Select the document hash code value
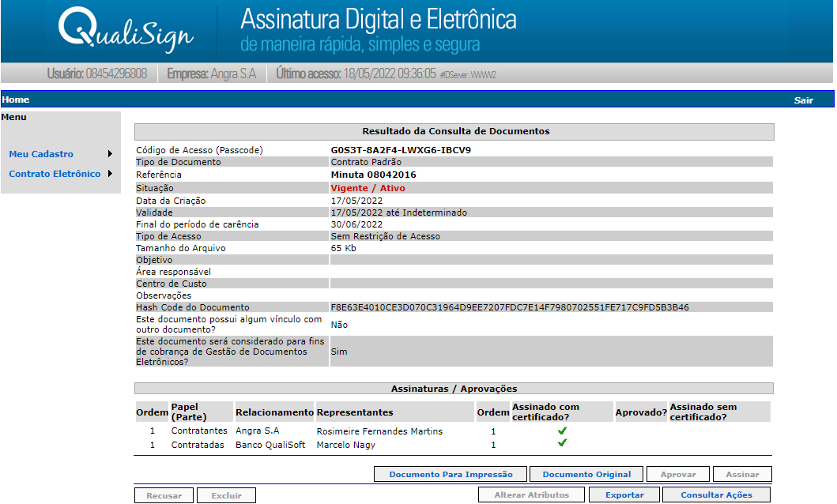This screenshot has width=837, height=504. [x=510, y=308]
